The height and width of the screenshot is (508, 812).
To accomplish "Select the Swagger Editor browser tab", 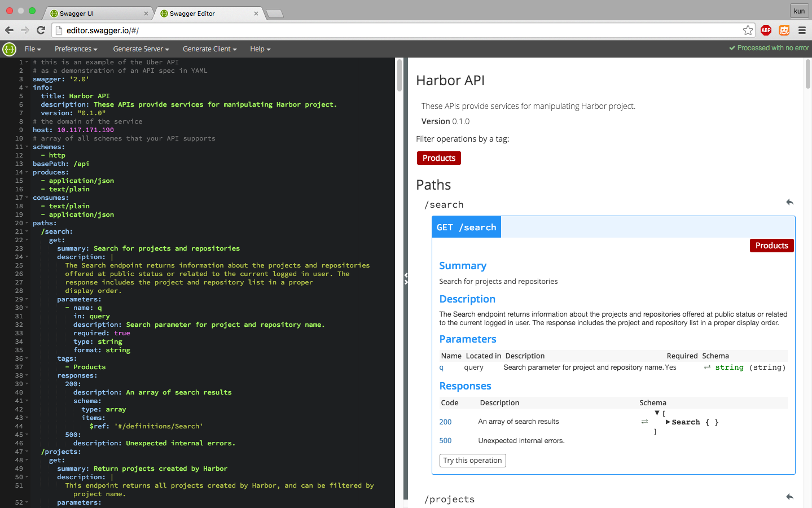I will [209, 14].
